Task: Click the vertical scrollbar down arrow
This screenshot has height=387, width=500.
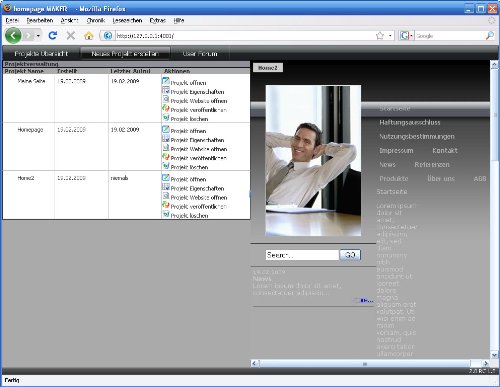Action: (494, 355)
